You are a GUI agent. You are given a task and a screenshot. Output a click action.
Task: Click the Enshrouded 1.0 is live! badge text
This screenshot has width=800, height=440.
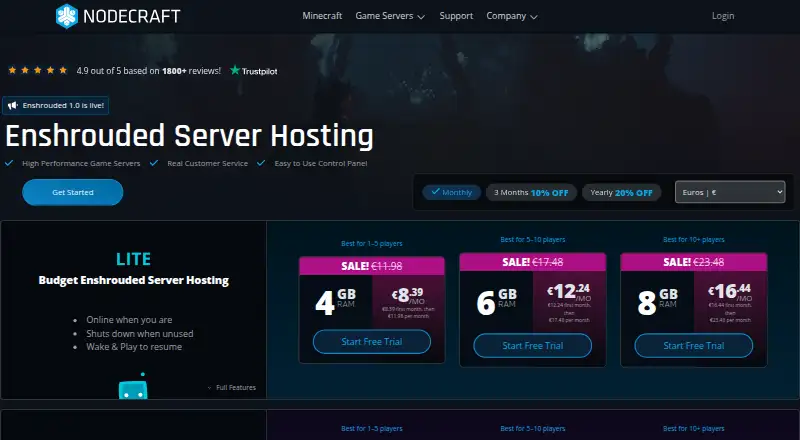pyautogui.click(x=63, y=106)
